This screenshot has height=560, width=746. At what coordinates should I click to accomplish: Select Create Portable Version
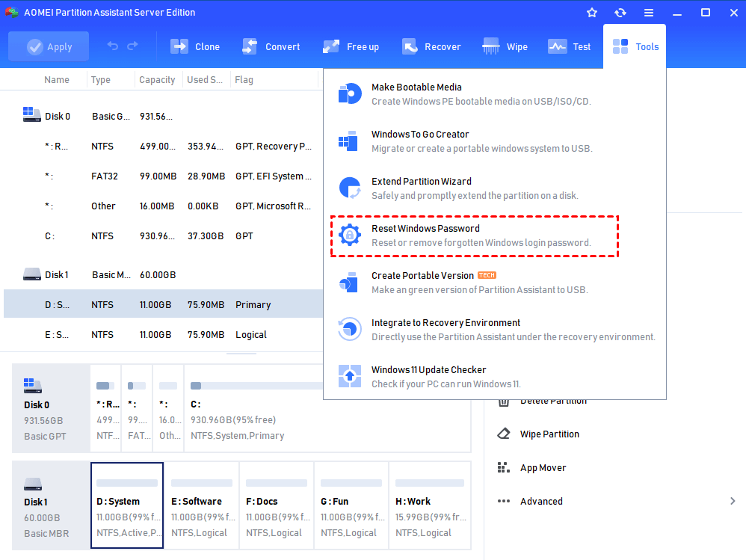[495, 283]
